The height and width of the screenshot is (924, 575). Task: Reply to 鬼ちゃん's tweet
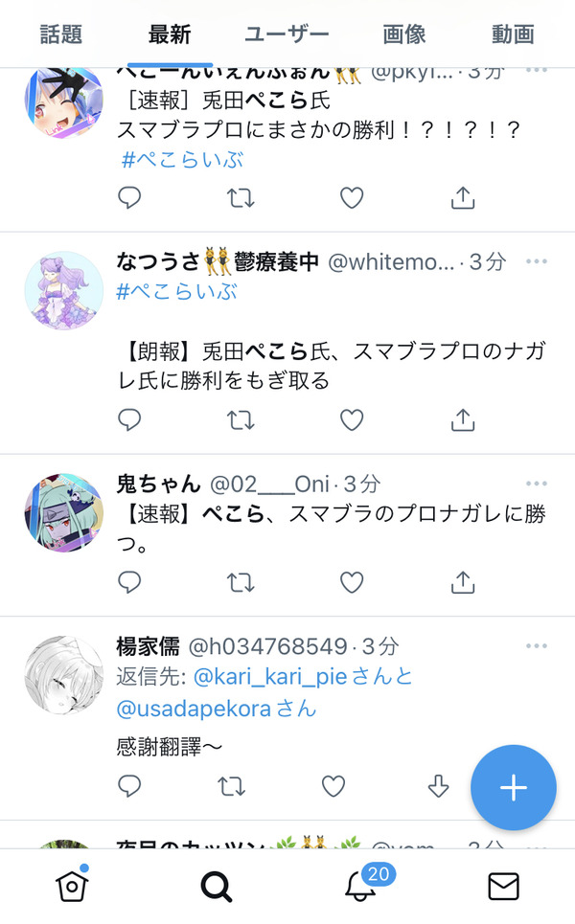(x=129, y=582)
